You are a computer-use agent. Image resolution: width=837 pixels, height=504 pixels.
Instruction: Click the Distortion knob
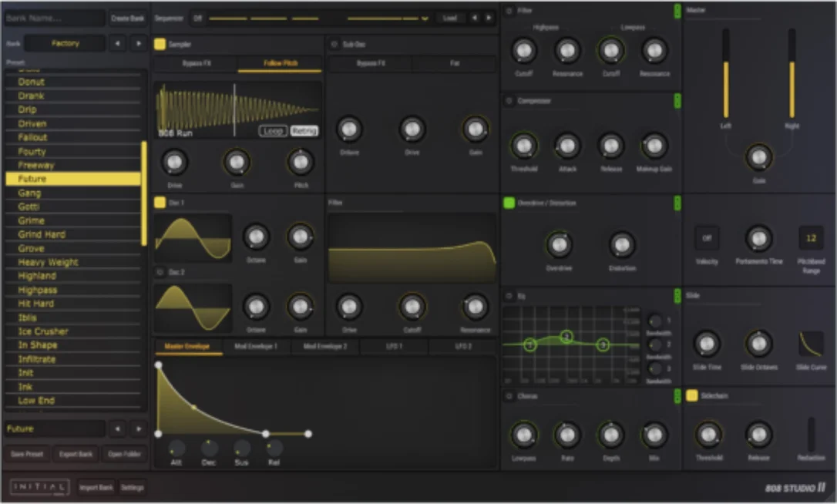(x=622, y=245)
